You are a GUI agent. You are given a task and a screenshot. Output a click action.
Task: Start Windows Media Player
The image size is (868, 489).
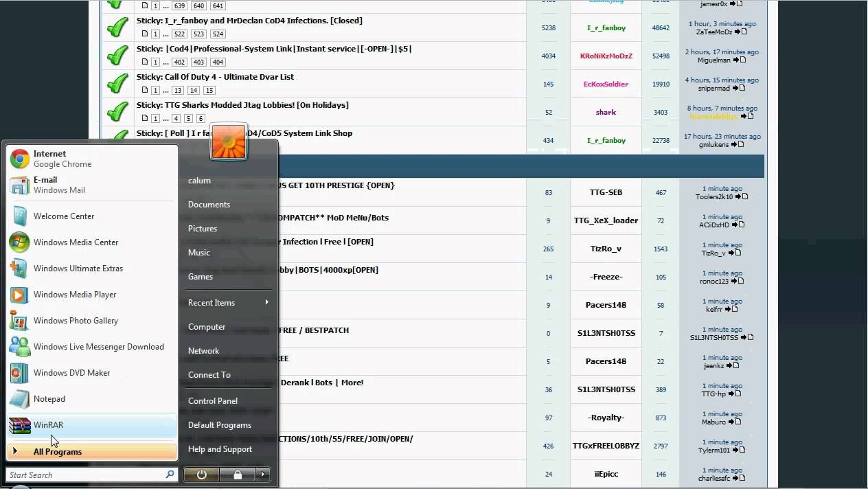tap(92, 295)
